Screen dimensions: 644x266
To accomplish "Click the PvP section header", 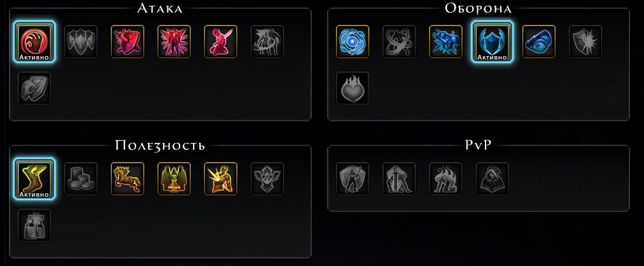I will coord(479,145).
